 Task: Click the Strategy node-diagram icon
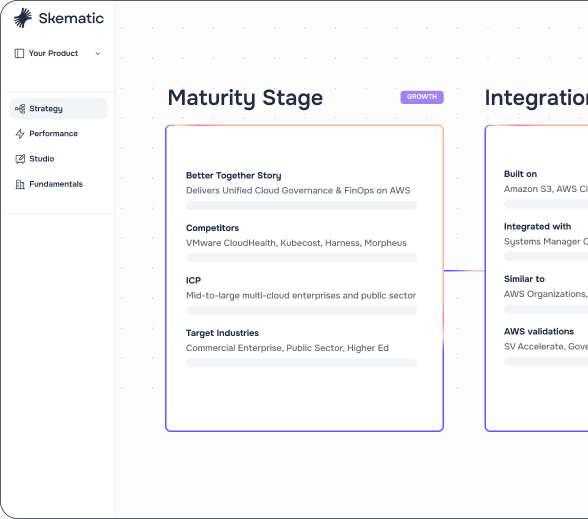tap(20, 109)
